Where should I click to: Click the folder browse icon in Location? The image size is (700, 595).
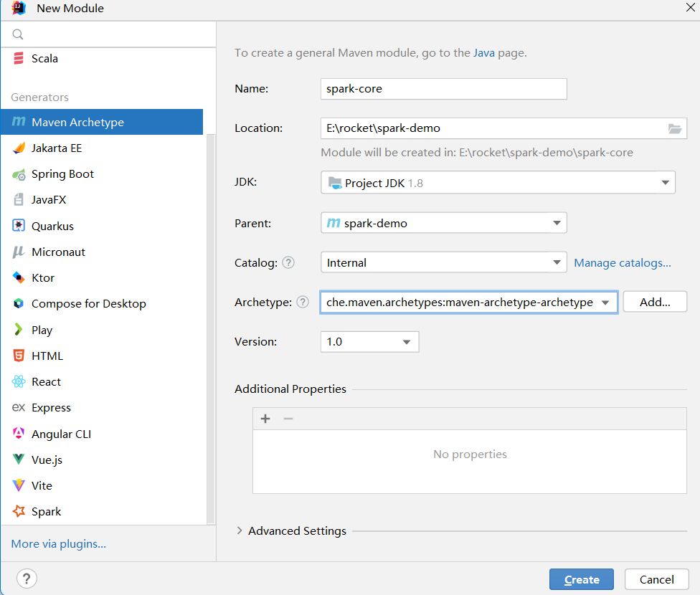tap(675, 128)
